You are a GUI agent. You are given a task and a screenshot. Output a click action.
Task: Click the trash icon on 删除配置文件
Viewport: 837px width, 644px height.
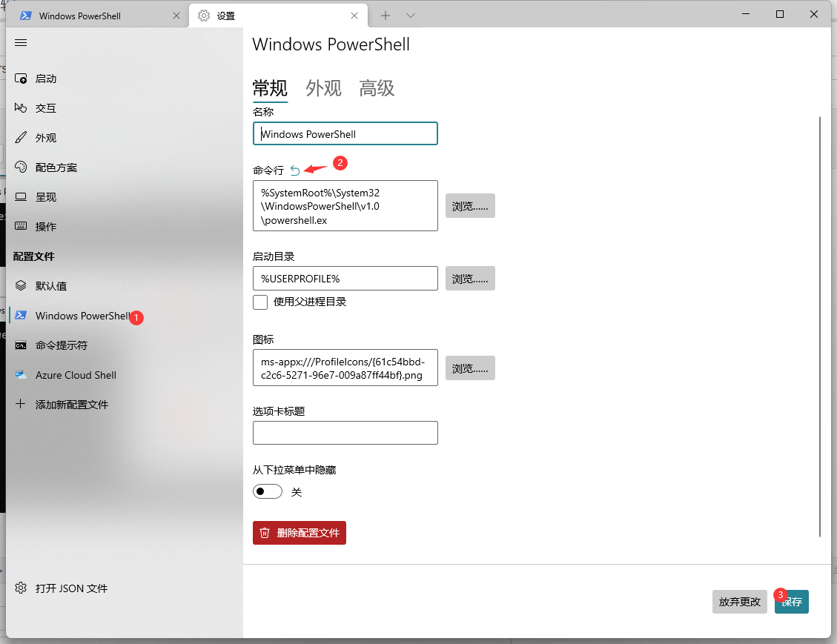[265, 533]
